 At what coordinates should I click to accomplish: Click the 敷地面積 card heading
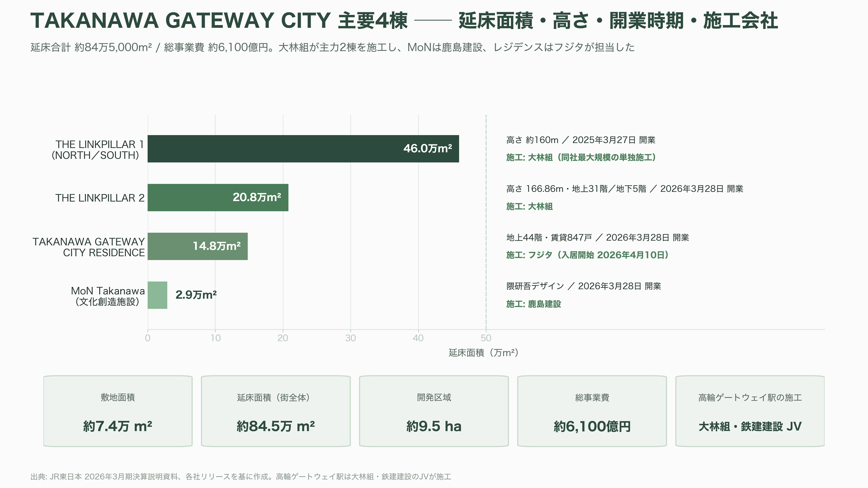tap(118, 397)
